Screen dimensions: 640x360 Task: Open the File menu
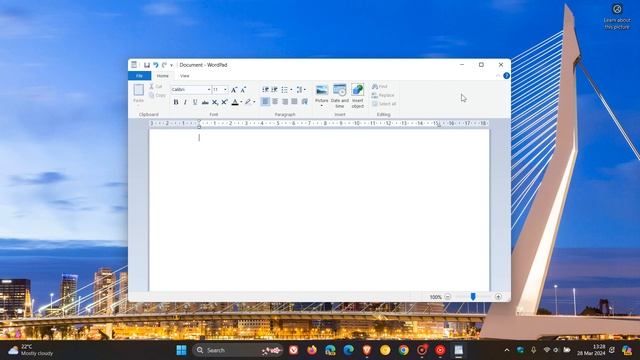(x=139, y=76)
